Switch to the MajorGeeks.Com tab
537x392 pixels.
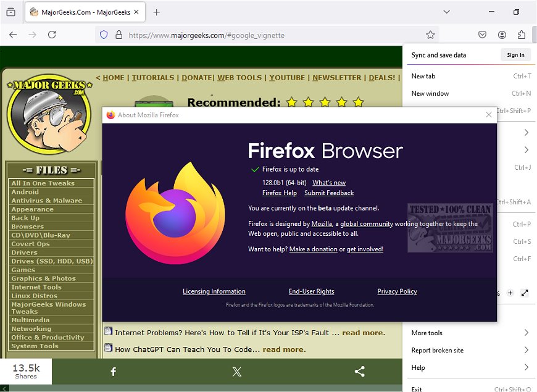85,12
